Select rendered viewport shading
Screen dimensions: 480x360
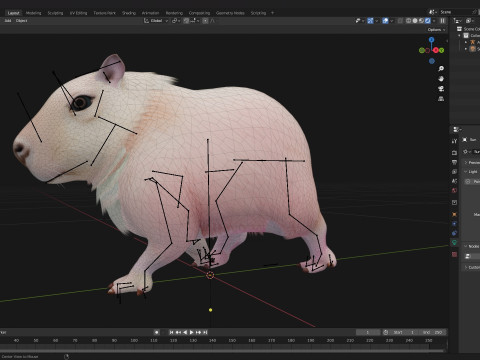(428, 21)
